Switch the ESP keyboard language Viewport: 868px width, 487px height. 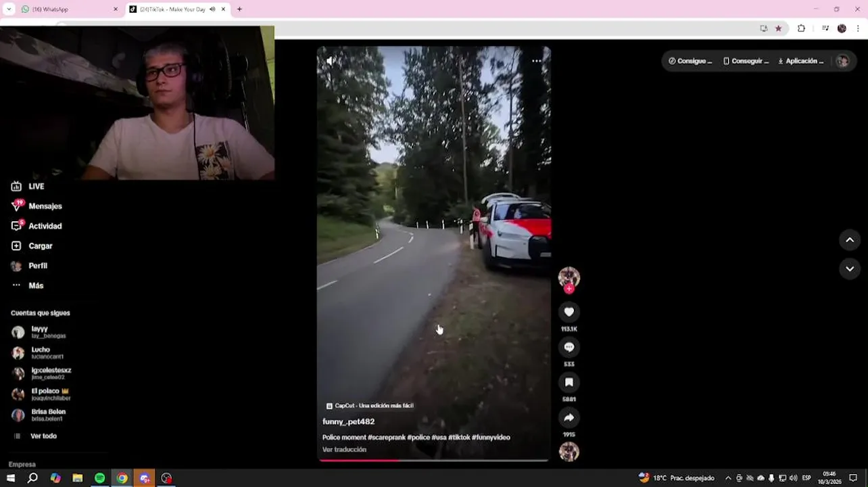(x=806, y=478)
